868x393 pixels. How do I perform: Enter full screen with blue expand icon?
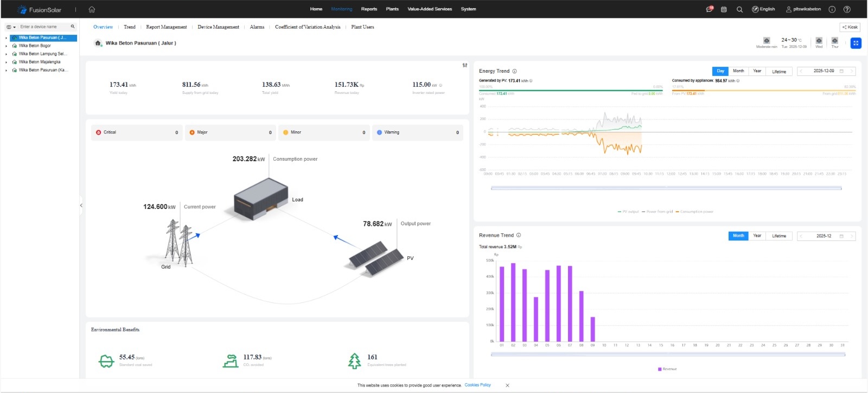[856, 43]
